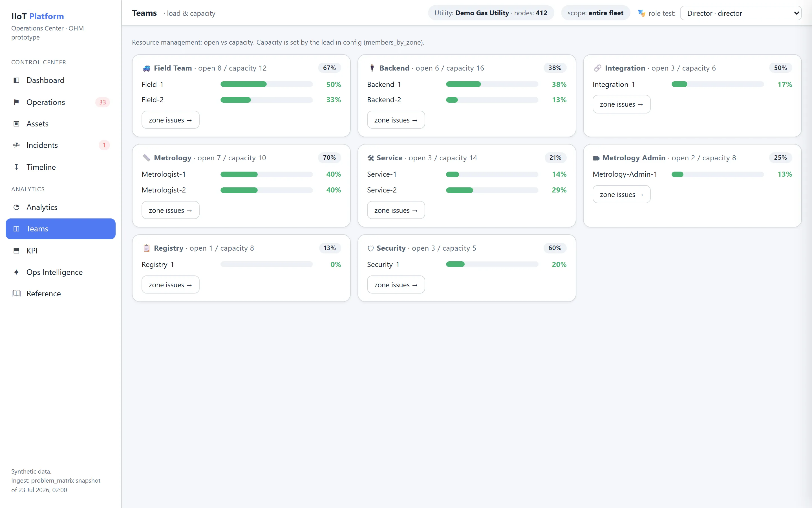Image resolution: width=812 pixels, height=508 pixels.
Task: Click the Teams sidebar icon
Action: click(16, 229)
